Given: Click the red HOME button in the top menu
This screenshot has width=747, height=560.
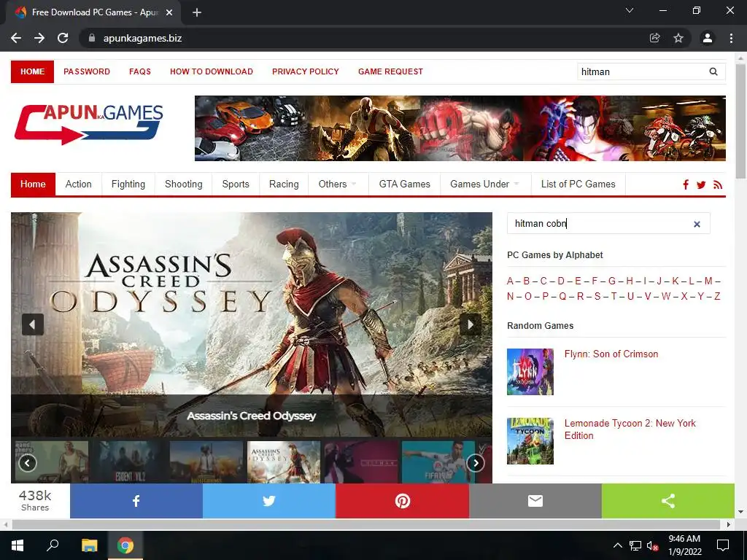Looking at the screenshot, I should click(x=32, y=71).
